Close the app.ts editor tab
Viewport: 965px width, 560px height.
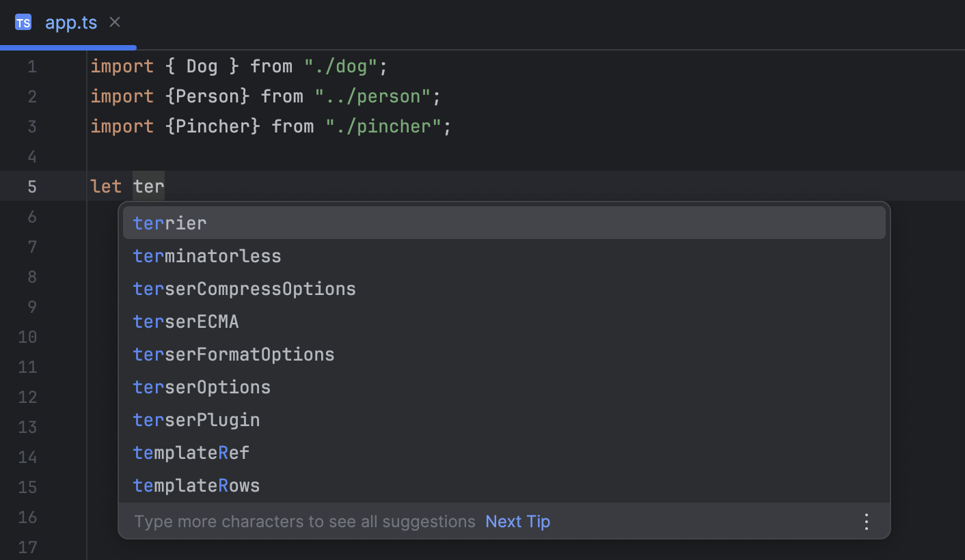tap(113, 22)
